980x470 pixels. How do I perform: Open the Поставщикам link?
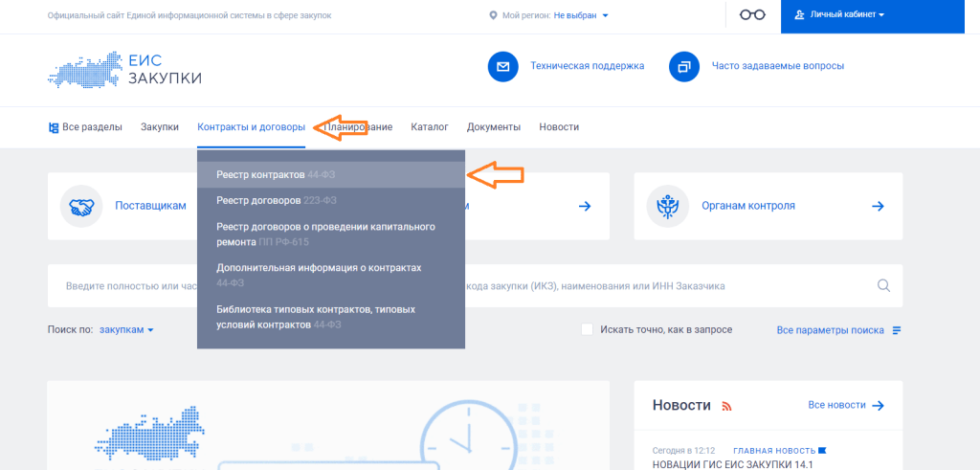tap(150, 206)
